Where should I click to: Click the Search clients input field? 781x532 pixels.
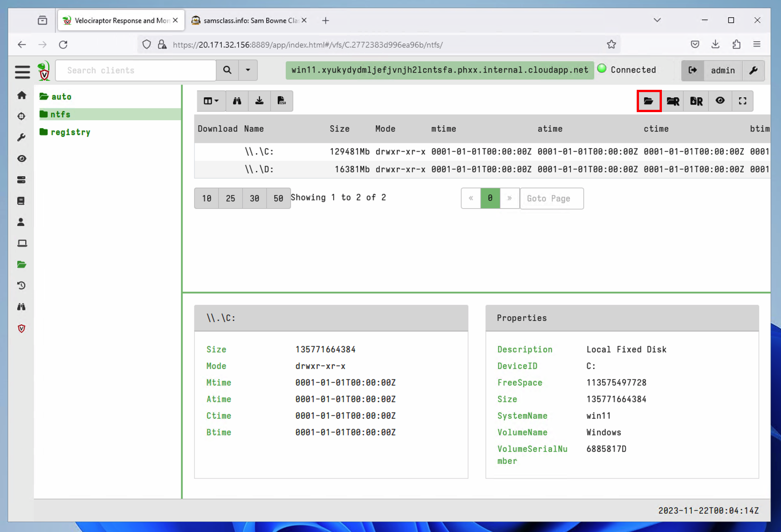(x=136, y=70)
